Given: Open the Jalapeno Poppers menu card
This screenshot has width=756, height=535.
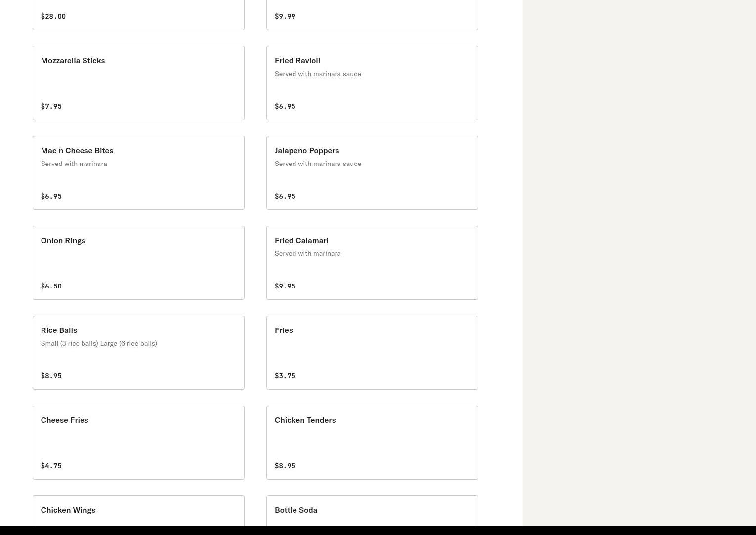Looking at the screenshot, I should point(372,173).
